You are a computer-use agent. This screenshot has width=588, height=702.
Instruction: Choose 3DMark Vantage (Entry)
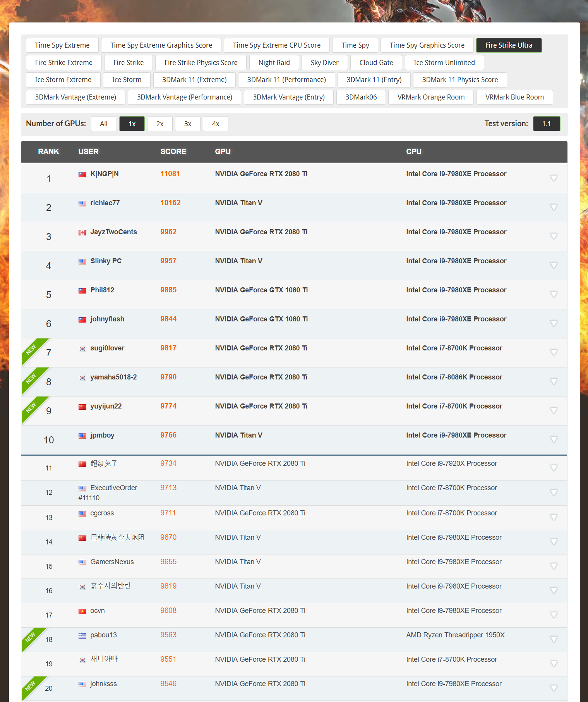pyautogui.click(x=289, y=97)
